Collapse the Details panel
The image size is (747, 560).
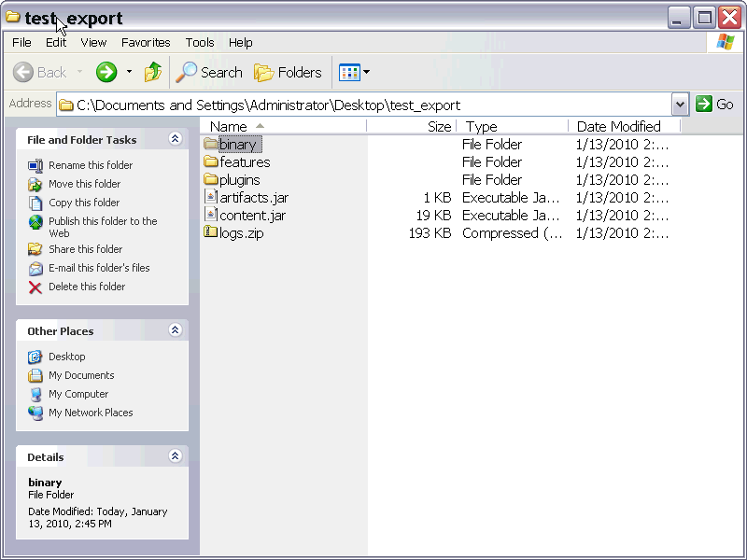(x=175, y=456)
